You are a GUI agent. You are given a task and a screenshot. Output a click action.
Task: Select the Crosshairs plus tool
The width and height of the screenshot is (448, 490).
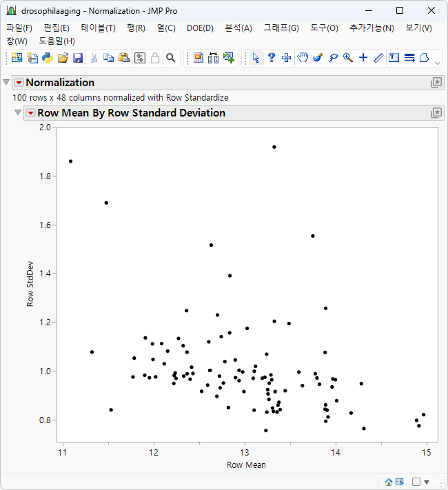coord(363,58)
